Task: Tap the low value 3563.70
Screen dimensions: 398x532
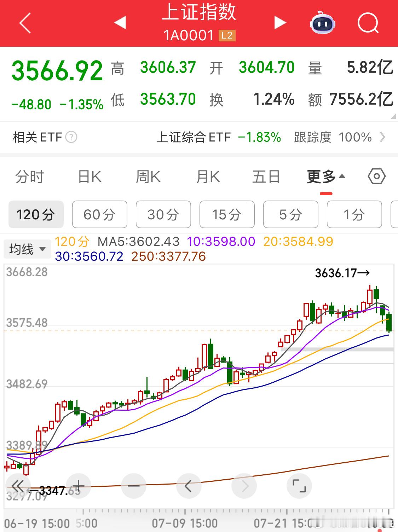Action: [168, 99]
